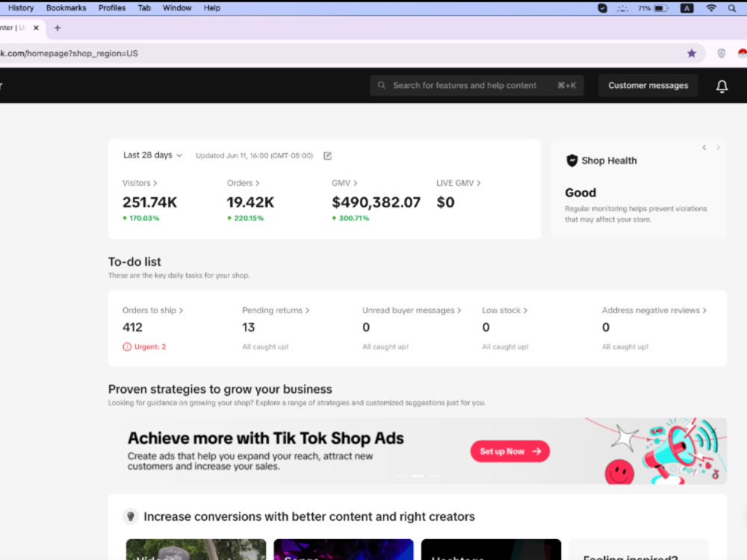
Task: Open Unread buyer messages
Action: [412, 311]
